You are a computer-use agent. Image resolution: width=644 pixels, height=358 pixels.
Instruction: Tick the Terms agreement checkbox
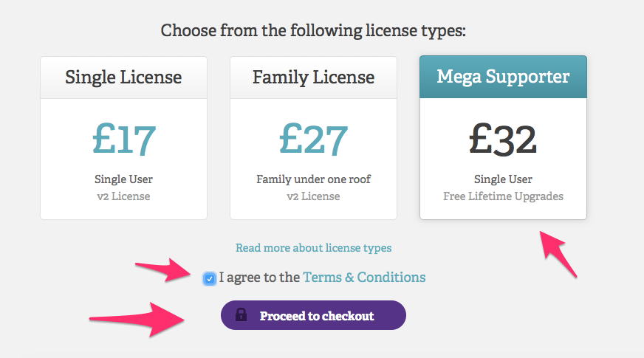point(210,279)
